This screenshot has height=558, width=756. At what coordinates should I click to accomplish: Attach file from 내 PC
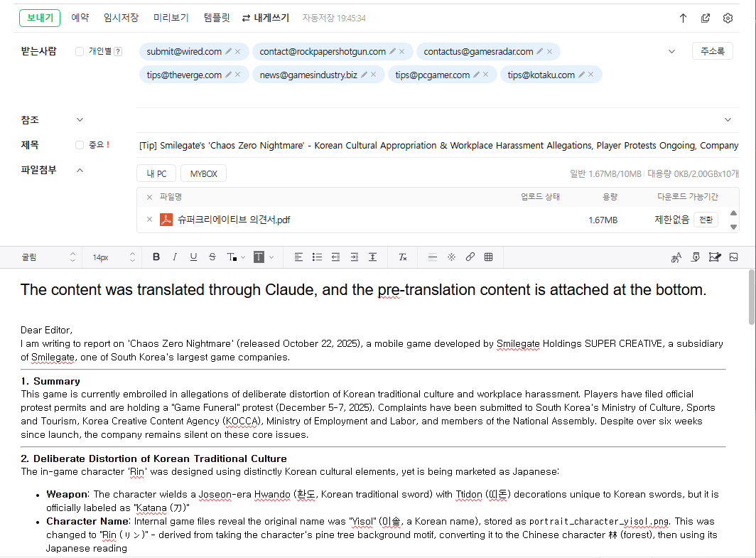(156, 173)
